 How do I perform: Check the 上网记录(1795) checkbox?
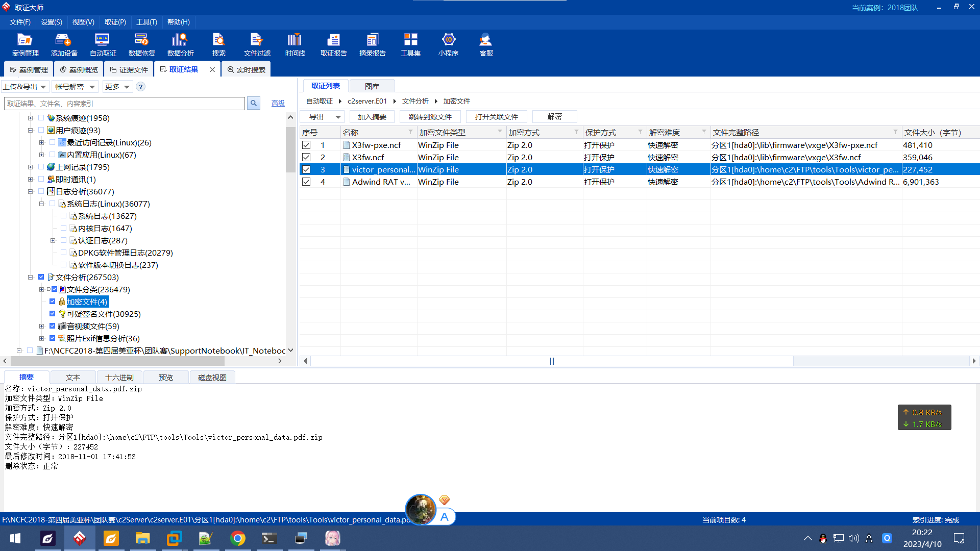coord(41,167)
